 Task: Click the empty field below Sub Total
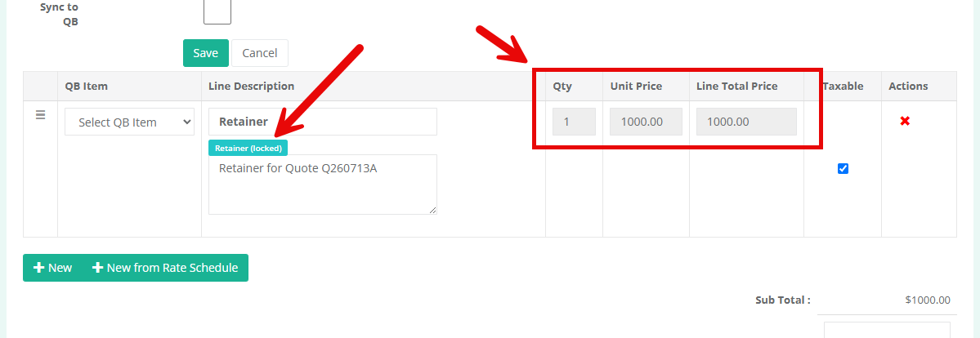(887, 330)
